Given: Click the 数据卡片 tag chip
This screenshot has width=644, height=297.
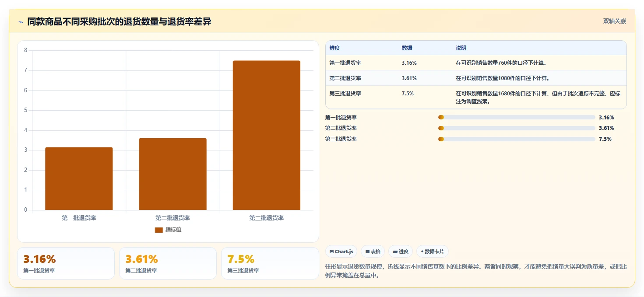Looking at the screenshot, I should [x=432, y=252].
